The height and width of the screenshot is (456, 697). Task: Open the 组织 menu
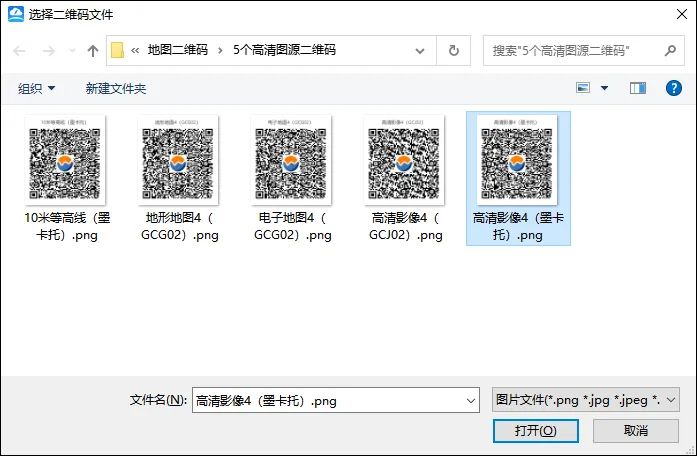(36, 88)
